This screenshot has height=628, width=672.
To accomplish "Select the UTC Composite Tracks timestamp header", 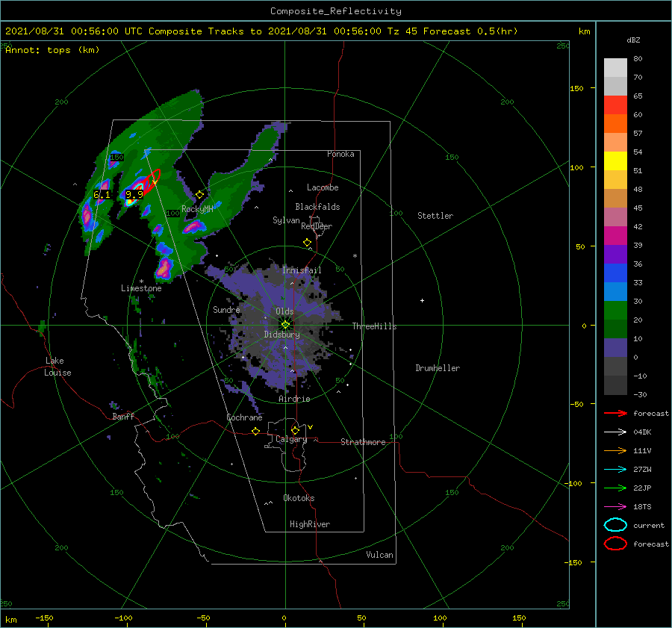I will (261, 31).
